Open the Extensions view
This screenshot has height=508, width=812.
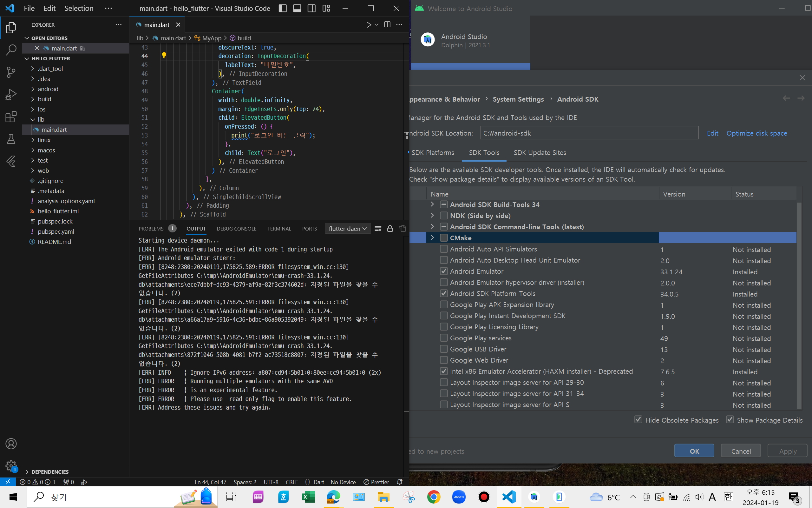click(11, 117)
